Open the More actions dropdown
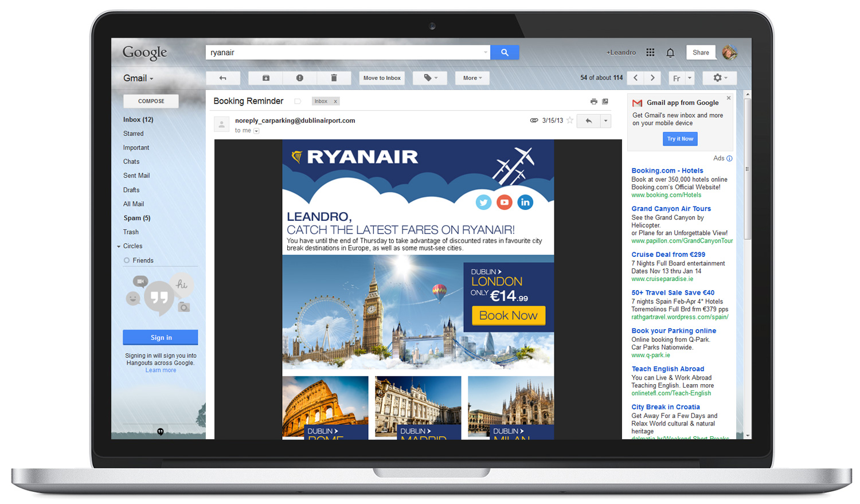Viewport: 860px width, 504px height. click(472, 78)
